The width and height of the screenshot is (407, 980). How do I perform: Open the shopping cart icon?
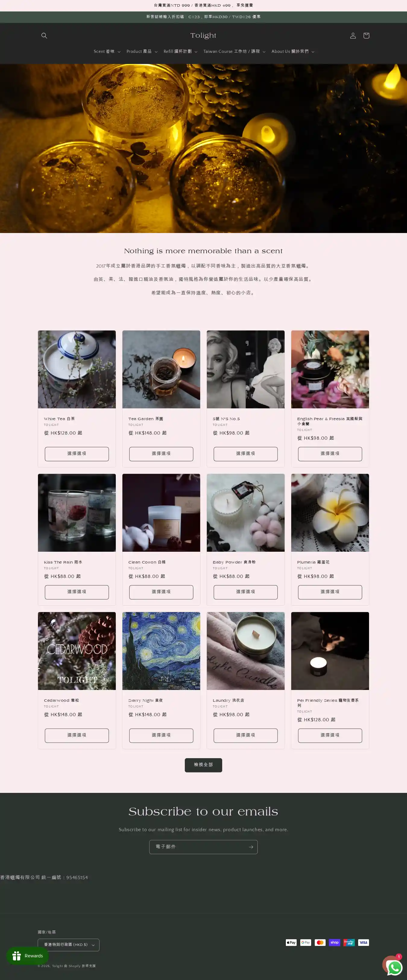(x=366, y=35)
